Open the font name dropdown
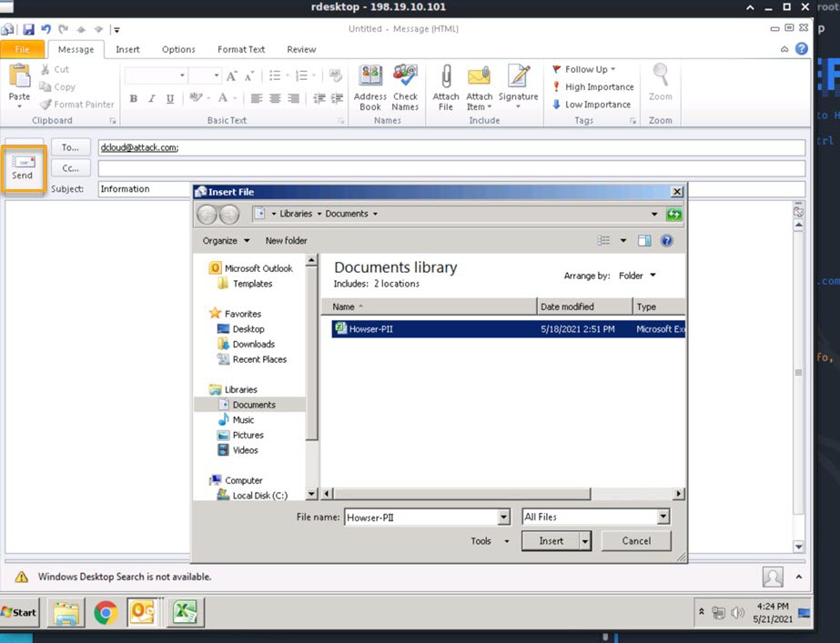Image resolution: width=840 pixels, height=643 pixels. [182, 75]
